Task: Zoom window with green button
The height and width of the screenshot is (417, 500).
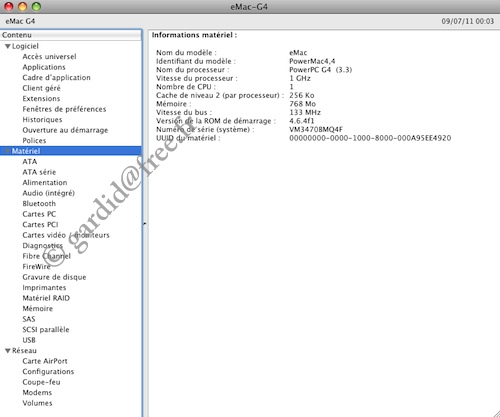Action: click(36, 6)
